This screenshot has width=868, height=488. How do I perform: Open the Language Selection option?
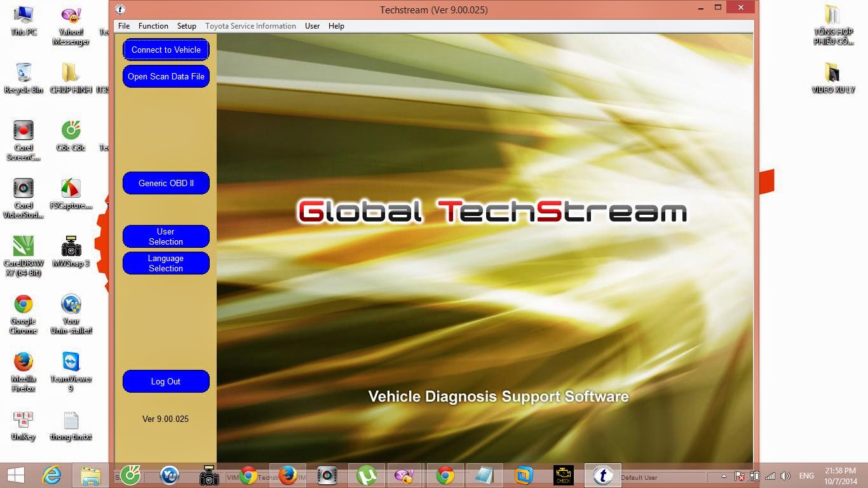point(166,263)
